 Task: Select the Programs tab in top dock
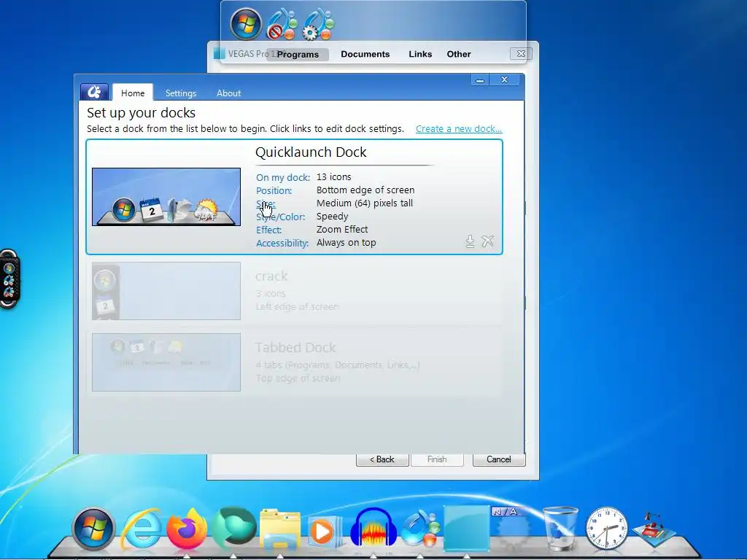[x=298, y=54]
